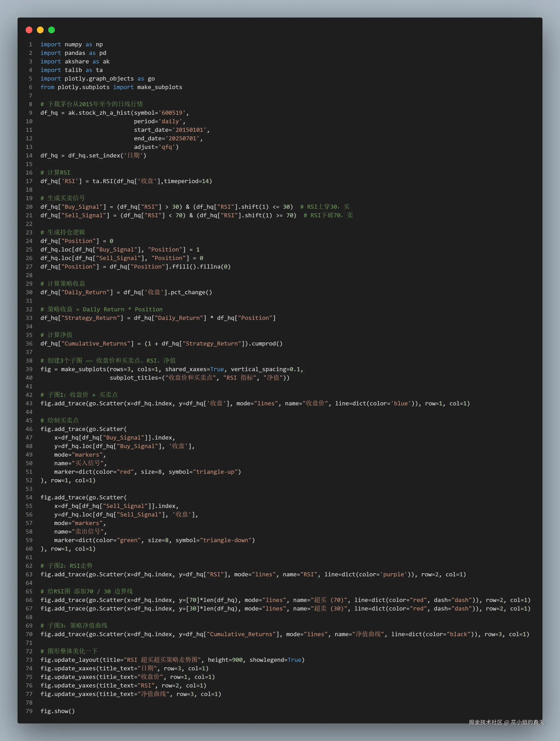Image resolution: width=560 pixels, height=741 pixels.
Task: Click the '20250701' end date string
Action: pyautogui.click(x=182, y=138)
